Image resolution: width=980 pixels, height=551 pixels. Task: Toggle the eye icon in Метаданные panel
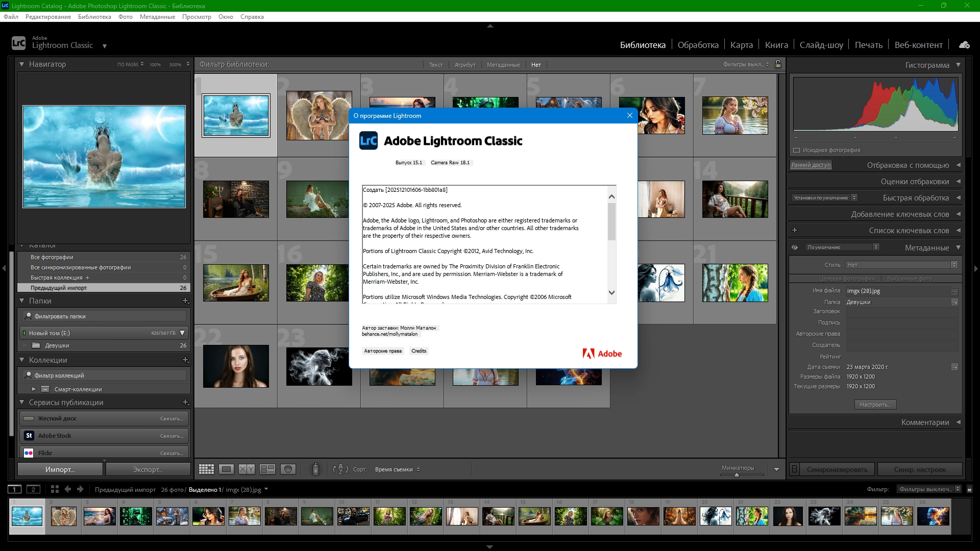tap(795, 247)
